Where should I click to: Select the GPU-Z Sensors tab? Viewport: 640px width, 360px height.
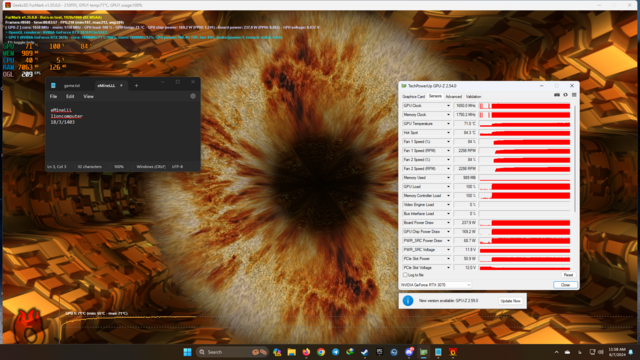tap(435, 96)
